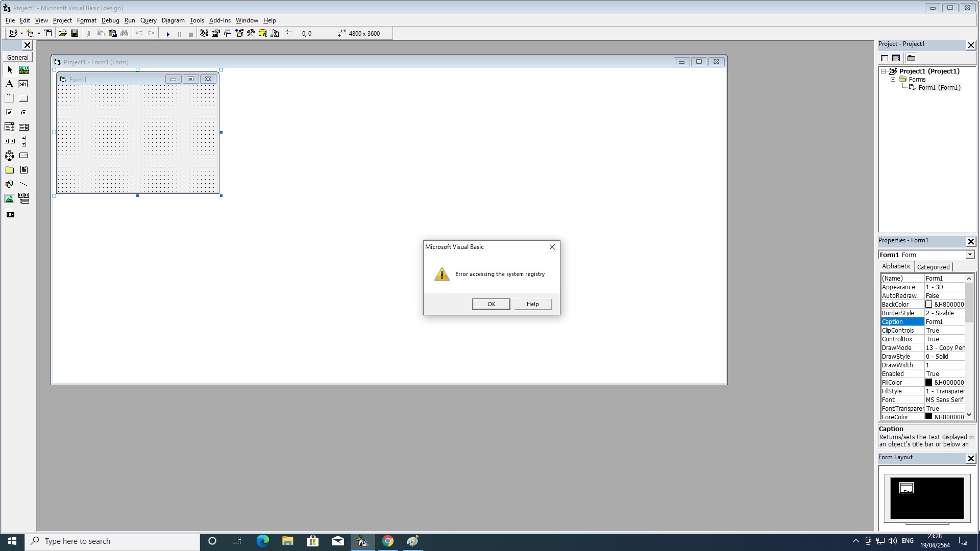The height and width of the screenshot is (551, 980).
Task: Collapse the Forms folder node
Action: (893, 80)
